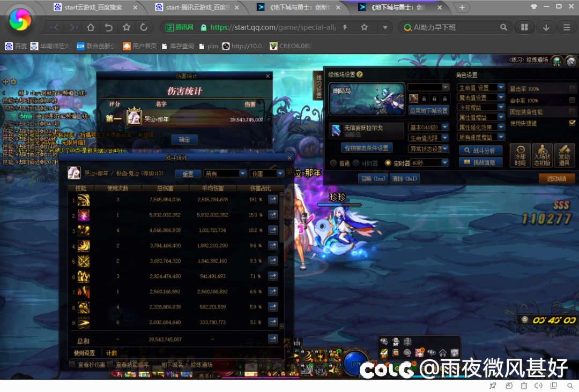Click the 召唤 (Ins) button
This screenshot has height=392, width=579.
[x=373, y=178]
